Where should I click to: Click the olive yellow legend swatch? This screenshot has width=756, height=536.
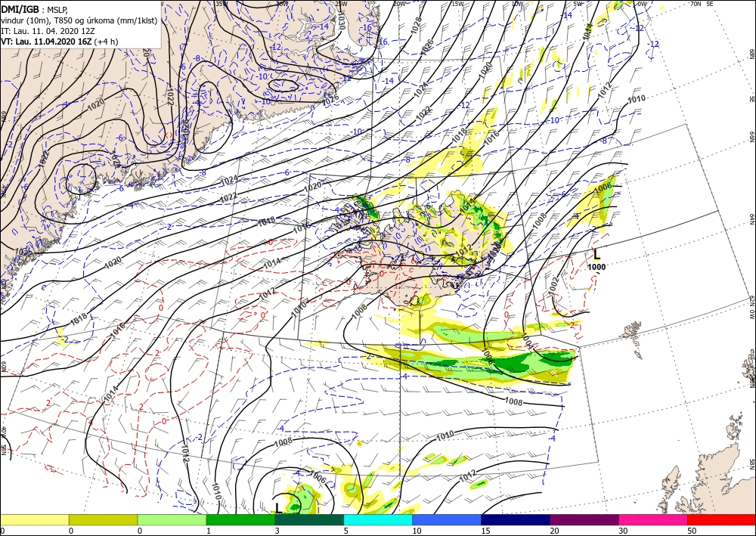click(x=103, y=519)
